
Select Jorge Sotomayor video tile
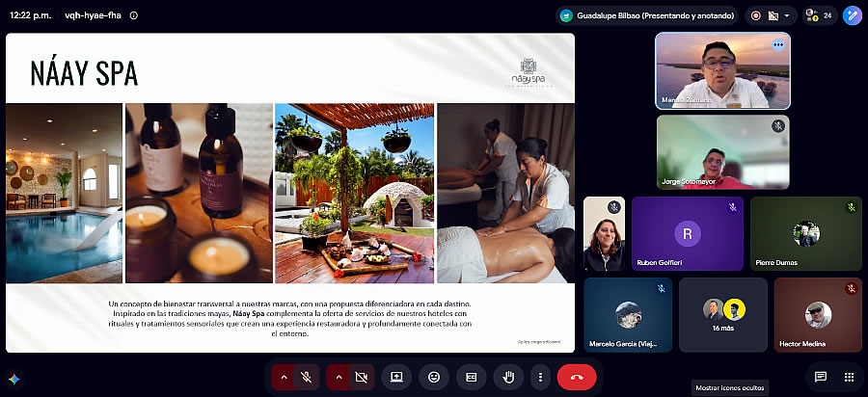click(723, 152)
